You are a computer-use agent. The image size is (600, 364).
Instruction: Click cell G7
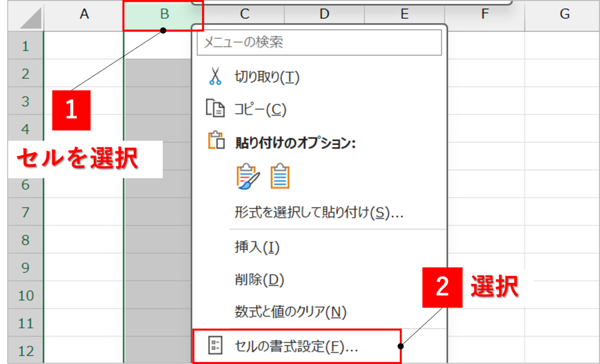click(x=563, y=212)
